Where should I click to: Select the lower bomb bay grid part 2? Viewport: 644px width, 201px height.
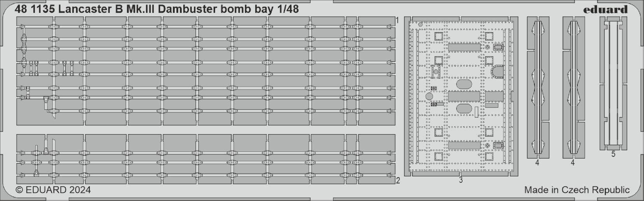pyautogui.click(x=206, y=159)
